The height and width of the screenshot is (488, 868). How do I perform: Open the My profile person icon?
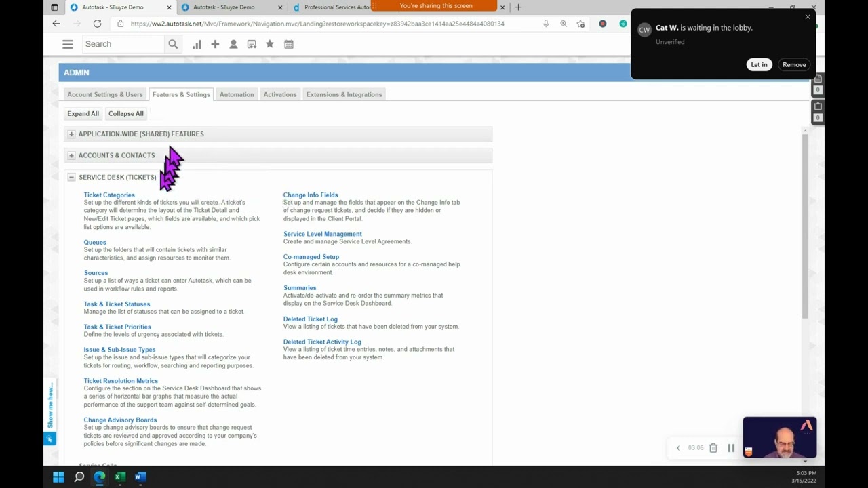point(233,44)
